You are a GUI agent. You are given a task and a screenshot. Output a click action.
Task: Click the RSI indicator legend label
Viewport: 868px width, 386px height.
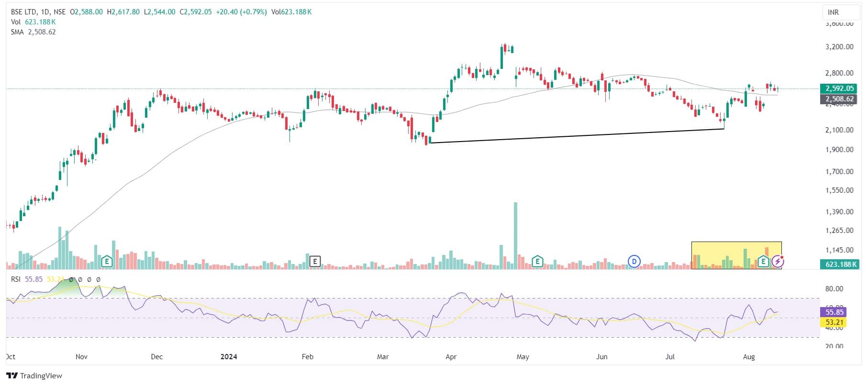click(x=16, y=279)
